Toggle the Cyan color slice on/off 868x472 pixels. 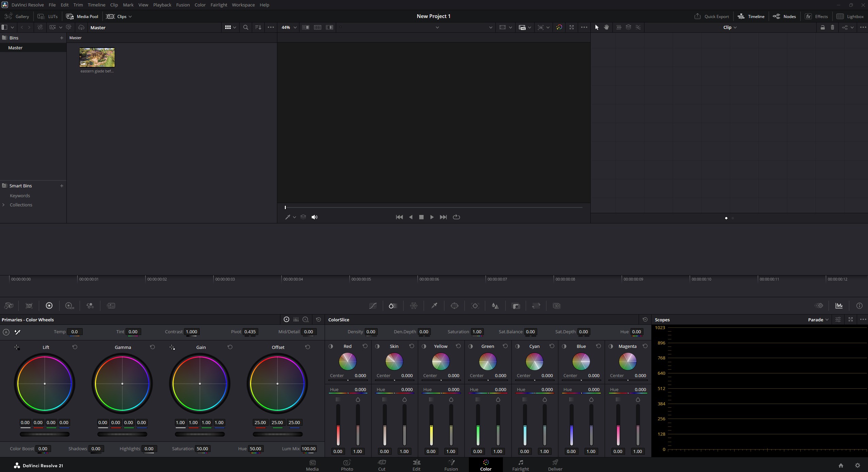518,346
